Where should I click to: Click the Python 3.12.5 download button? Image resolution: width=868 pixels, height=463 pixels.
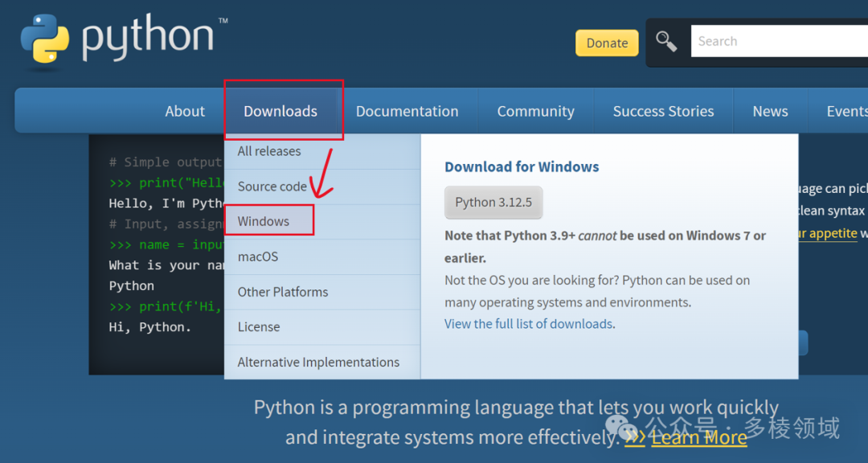tap(493, 203)
